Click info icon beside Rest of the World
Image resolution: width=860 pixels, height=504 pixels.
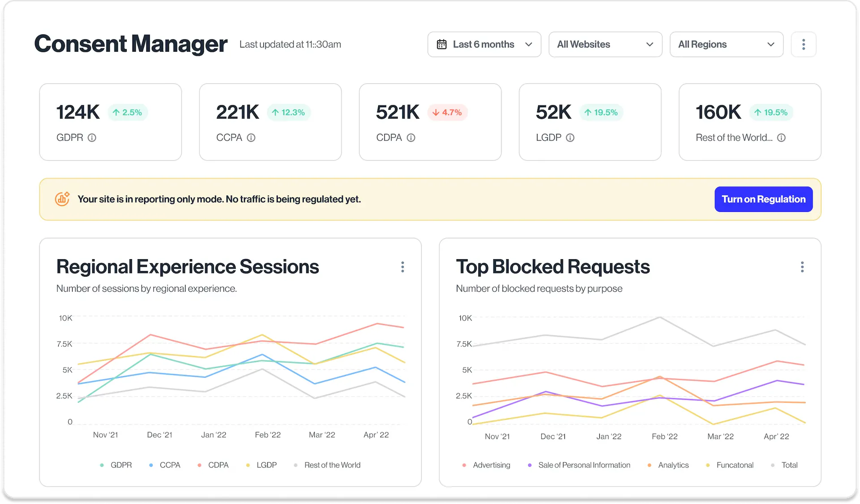782,138
